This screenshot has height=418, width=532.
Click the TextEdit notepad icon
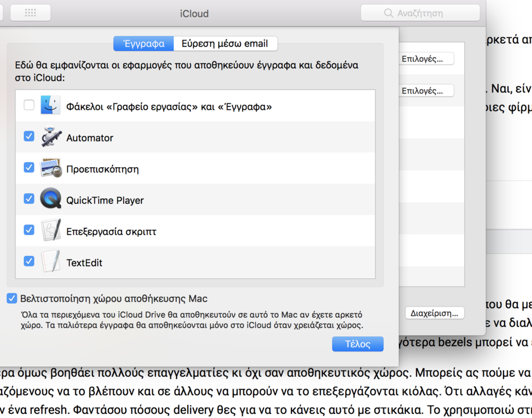[x=51, y=261]
